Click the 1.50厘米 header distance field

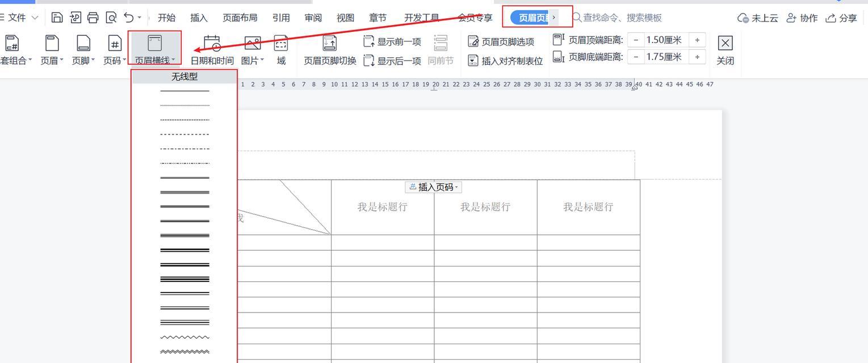pos(665,40)
